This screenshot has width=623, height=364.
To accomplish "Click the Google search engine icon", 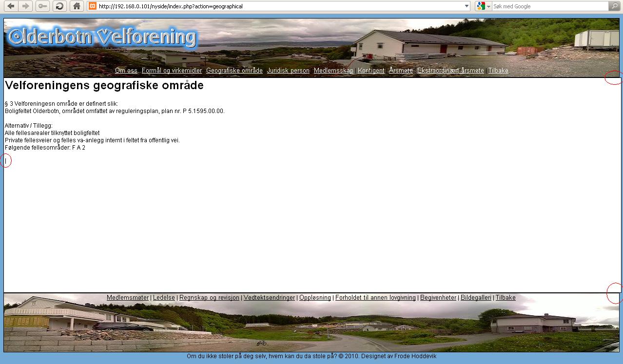I will click(481, 6).
